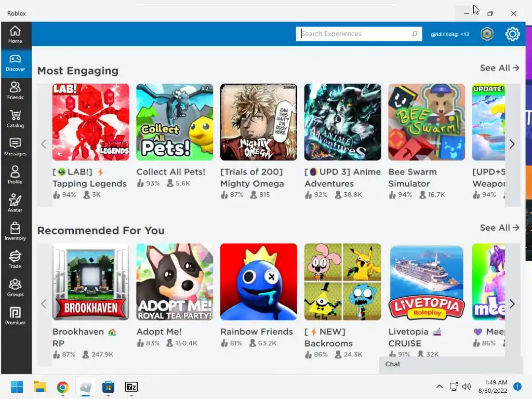Click the Livetopia CRUISE title
The height and width of the screenshot is (399, 532).
(415, 337)
